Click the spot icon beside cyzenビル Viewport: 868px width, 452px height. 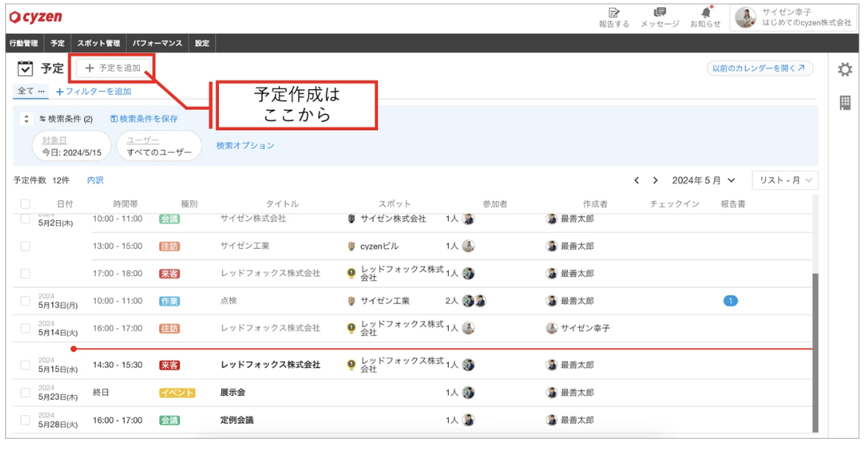pyautogui.click(x=351, y=246)
